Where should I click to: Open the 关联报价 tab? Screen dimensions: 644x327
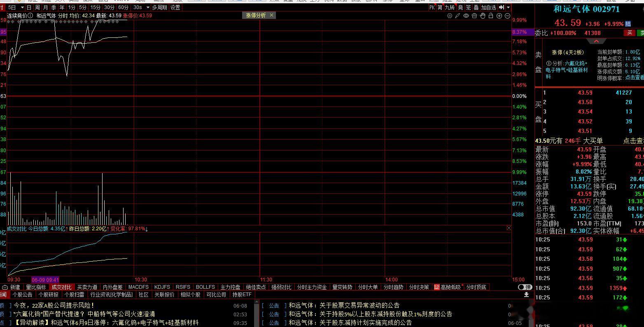pos(164,295)
